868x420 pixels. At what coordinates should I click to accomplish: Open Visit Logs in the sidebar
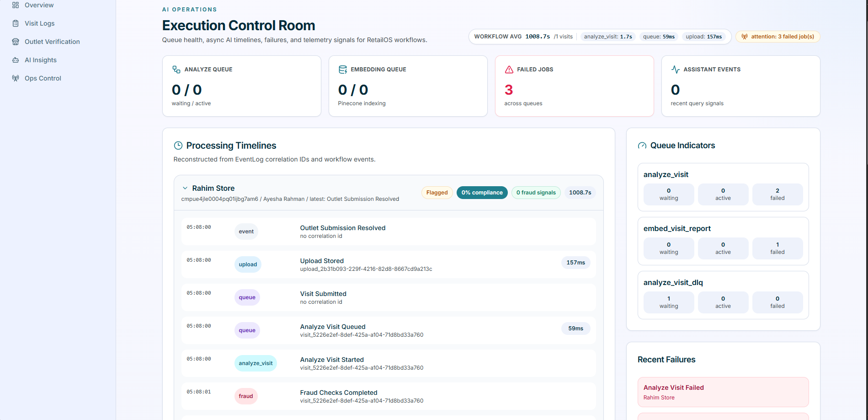39,23
